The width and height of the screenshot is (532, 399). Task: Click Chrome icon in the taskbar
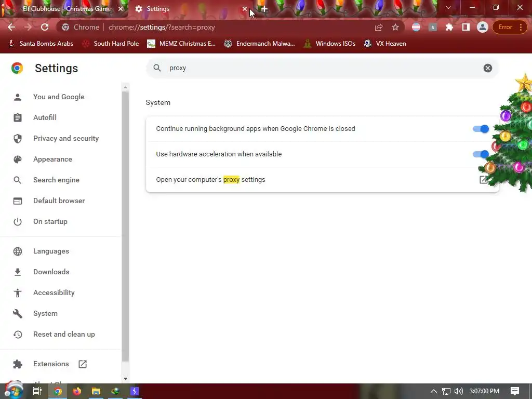58,391
